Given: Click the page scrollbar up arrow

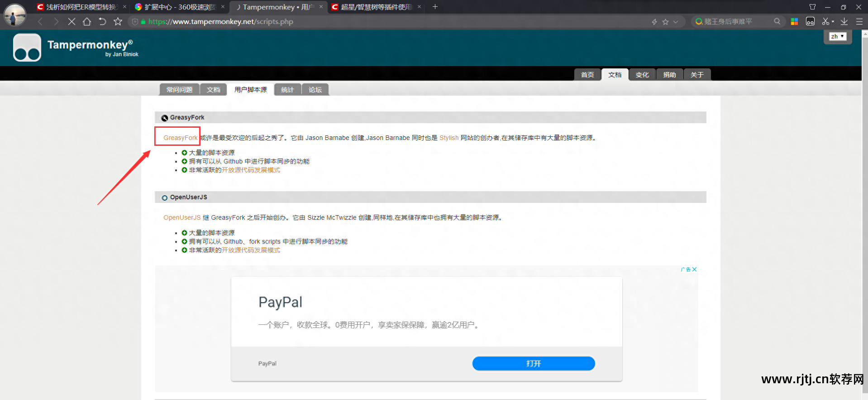Looking at the screenshot, I should point(865,33).
